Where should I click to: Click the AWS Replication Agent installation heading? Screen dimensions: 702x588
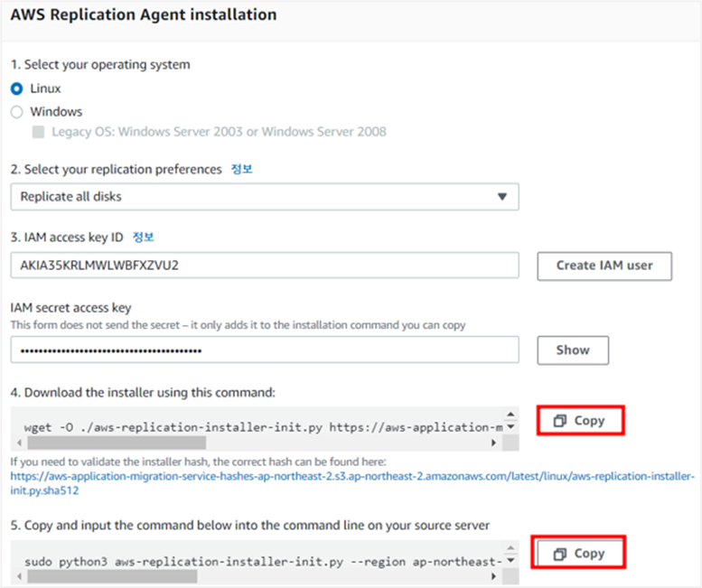coord(144,14)
